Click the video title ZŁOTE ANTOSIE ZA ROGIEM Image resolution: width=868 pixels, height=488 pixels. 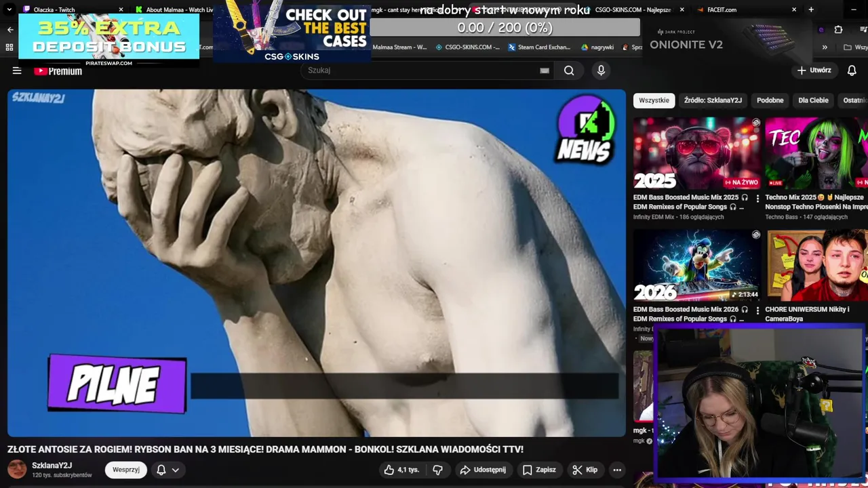(265, 449)
